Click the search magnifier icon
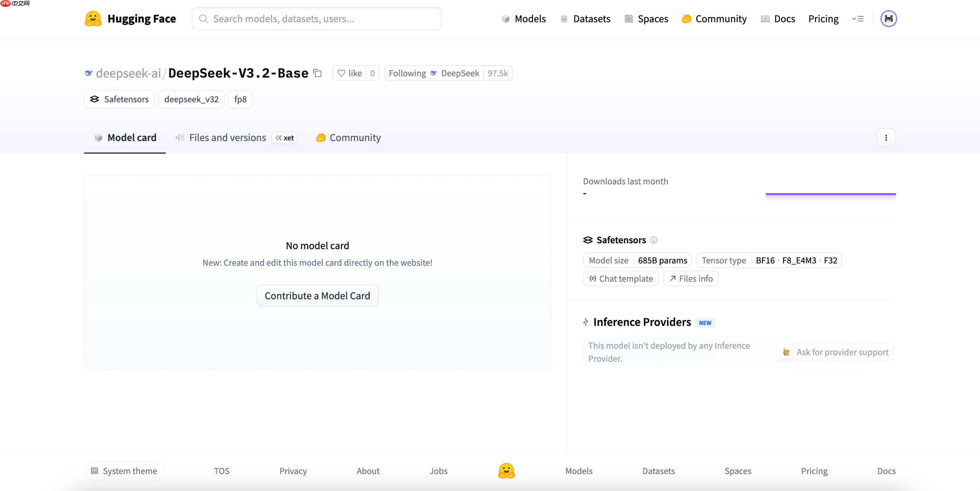The height and width of the screenshot is (491, 980). (x=204, y=18)
